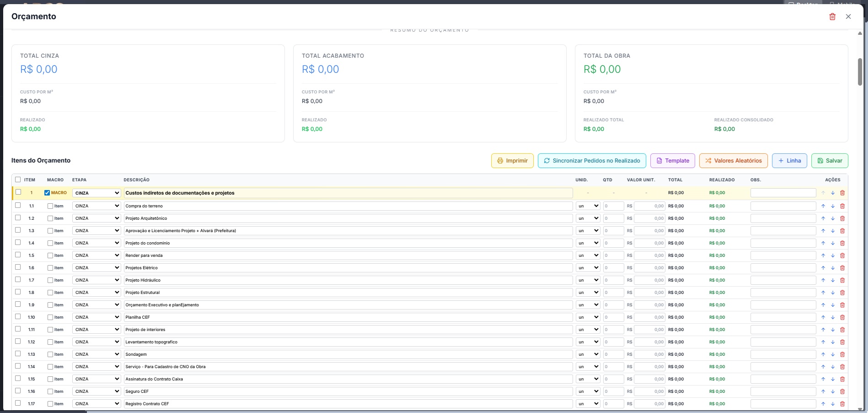Open etapa dropdown for Sondagem row
Viewport: 868px width, 413px height.
coord(96,354)
